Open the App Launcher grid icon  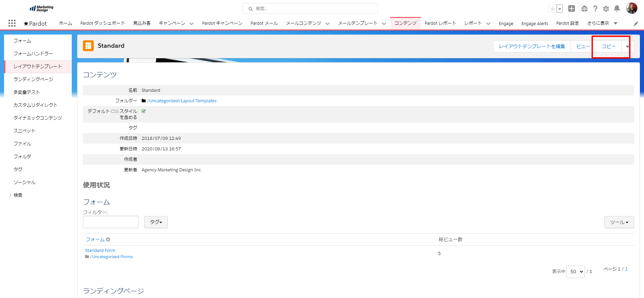click(x=12, y=23)
